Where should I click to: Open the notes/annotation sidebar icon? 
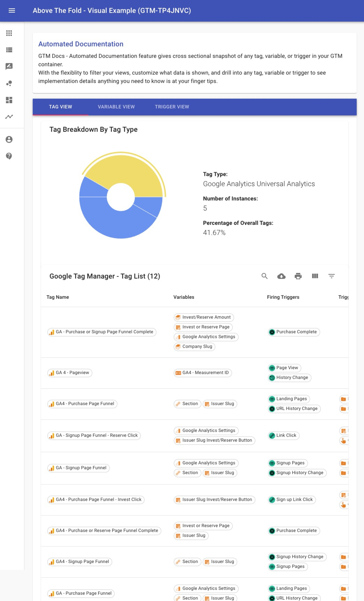pyautogui.click(x=9, y=66)
